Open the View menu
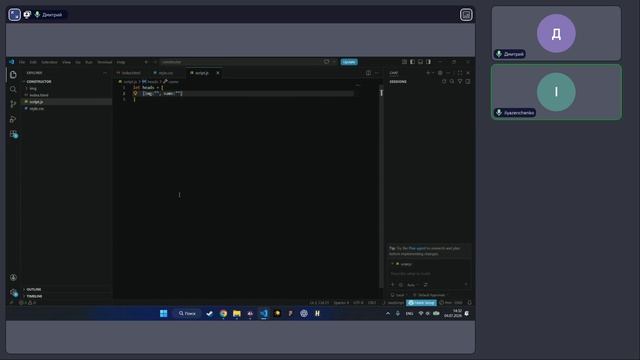 [67, 62]
